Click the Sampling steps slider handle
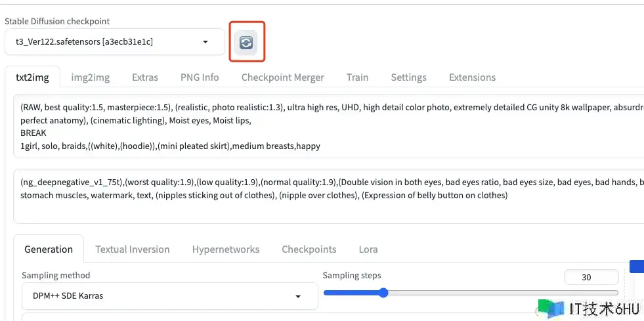This screenshot has height=321, width=644. 383,293
